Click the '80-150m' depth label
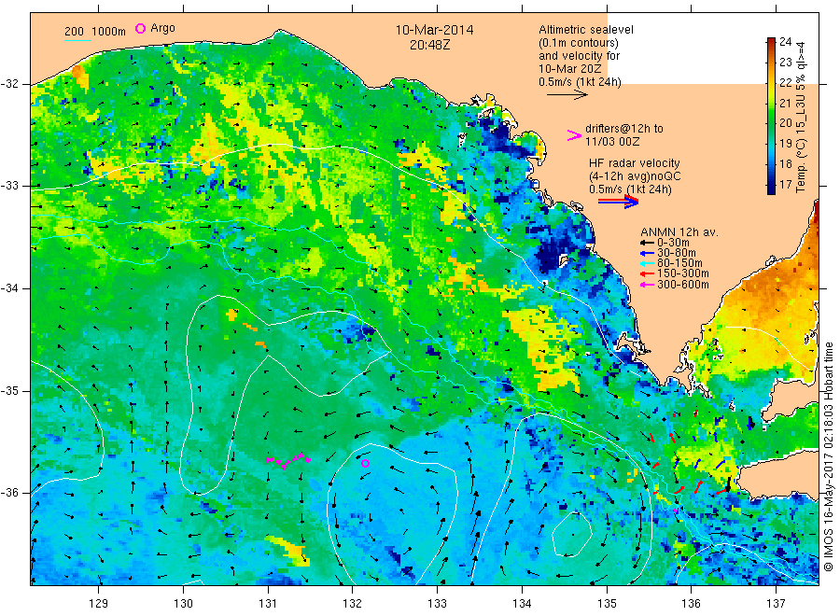Image resolution: width=840 pixels, height=616 pixels. (x=679, y=263)
